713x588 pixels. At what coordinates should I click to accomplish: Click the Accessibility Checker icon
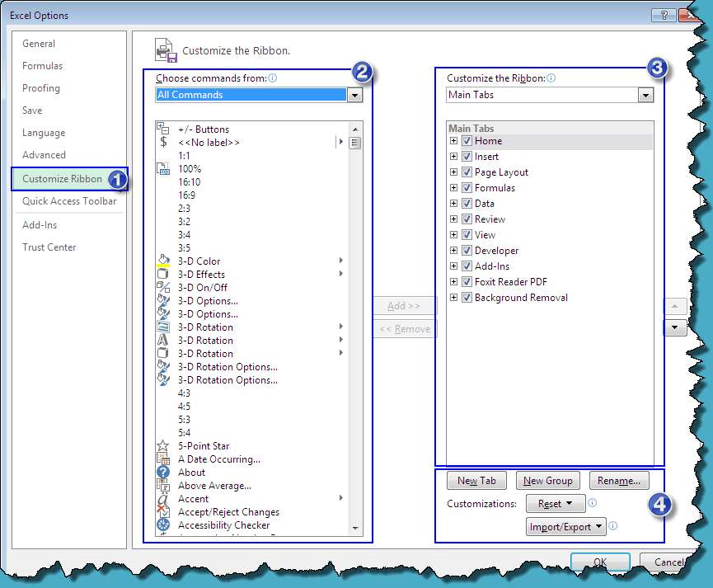point(162,524)
